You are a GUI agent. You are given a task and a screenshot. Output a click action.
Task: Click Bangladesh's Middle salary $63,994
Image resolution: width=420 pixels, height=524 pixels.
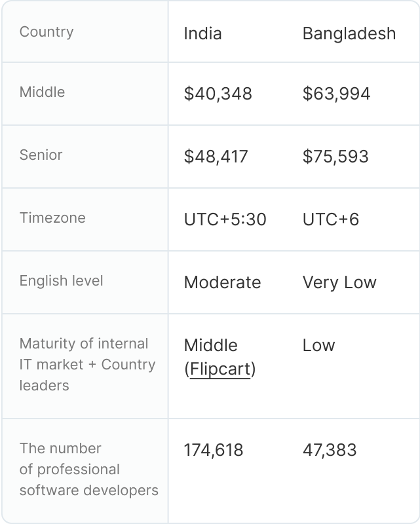(x=336, y=94)
